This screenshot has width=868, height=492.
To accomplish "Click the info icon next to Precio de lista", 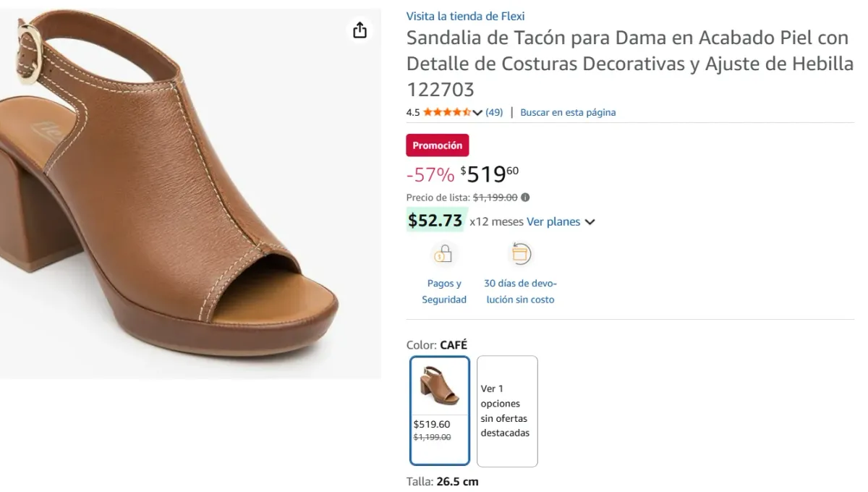I will click(x=524, y=197).
